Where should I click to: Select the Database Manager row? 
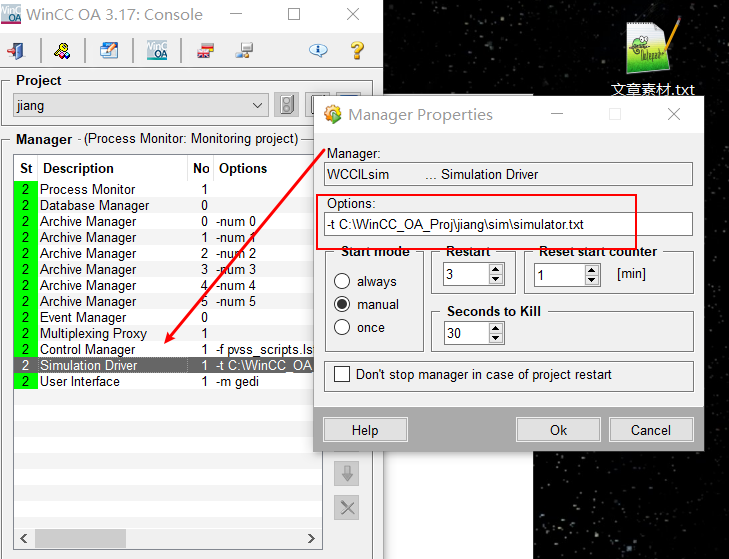click(164, 205)
